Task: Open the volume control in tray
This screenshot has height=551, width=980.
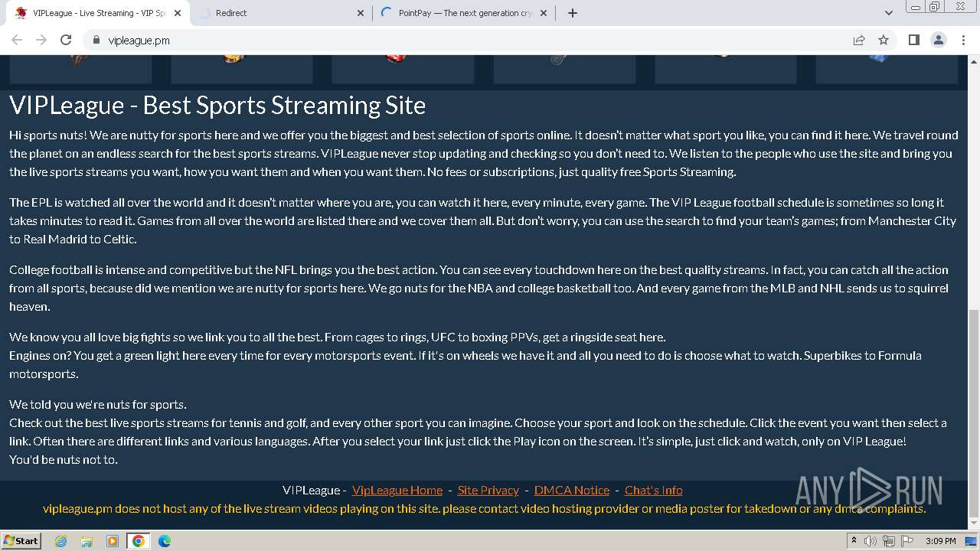Action: (x=871, y=541)
